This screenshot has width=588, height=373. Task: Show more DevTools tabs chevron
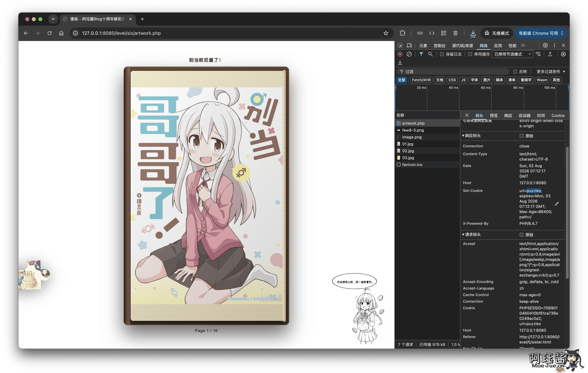tap(523, 45)
